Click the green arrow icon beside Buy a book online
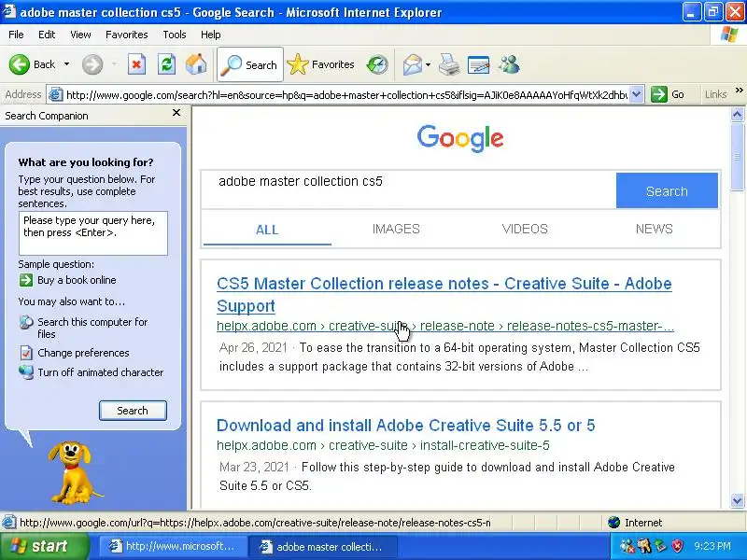The image size is (747, 560). coord(26,280)
